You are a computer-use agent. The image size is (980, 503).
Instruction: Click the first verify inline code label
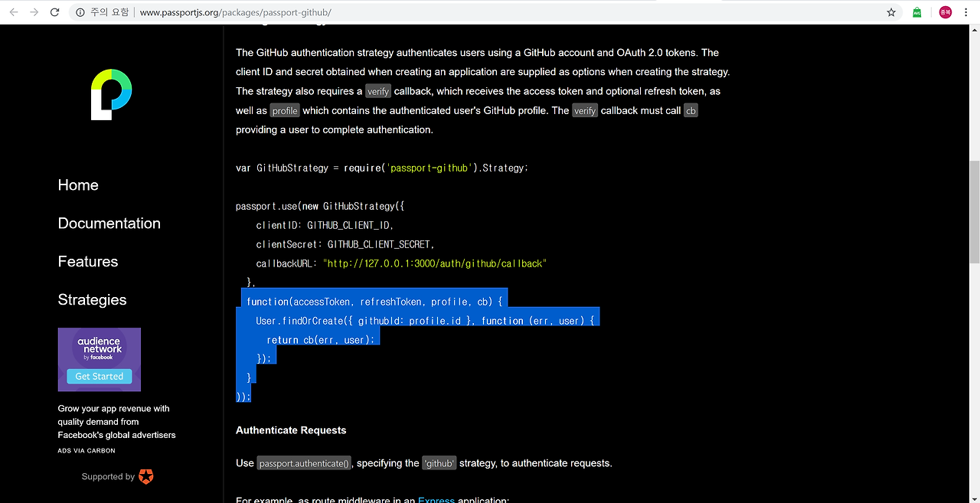(378, 91)
